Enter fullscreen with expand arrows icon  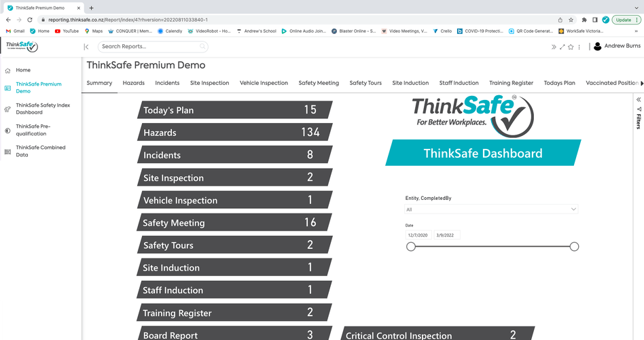tap(562, 47)
